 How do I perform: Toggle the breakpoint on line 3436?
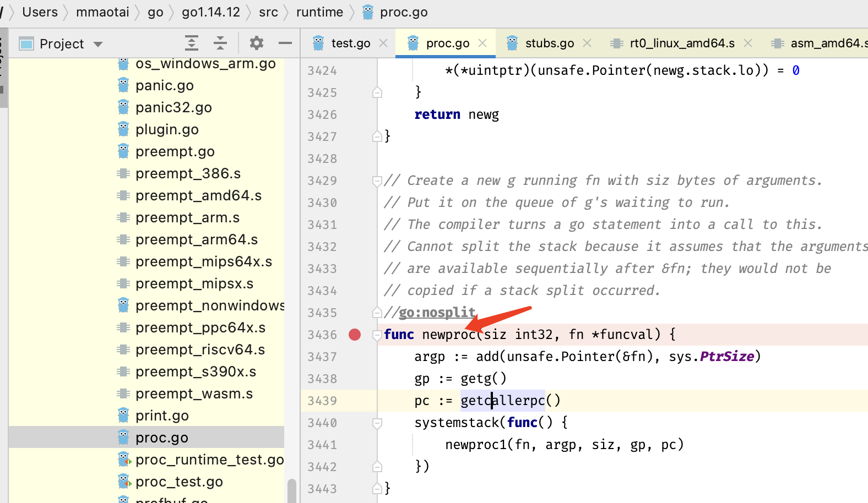355,335
